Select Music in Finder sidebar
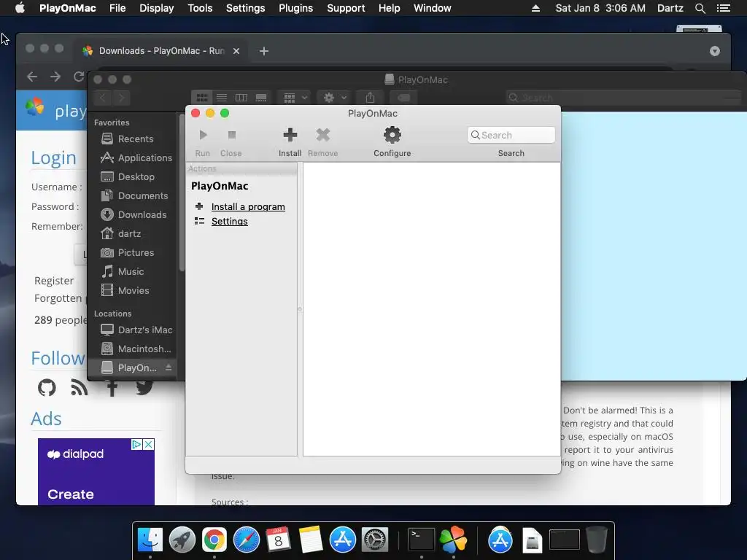Screen dimensions: 747x560 point(122,271)
